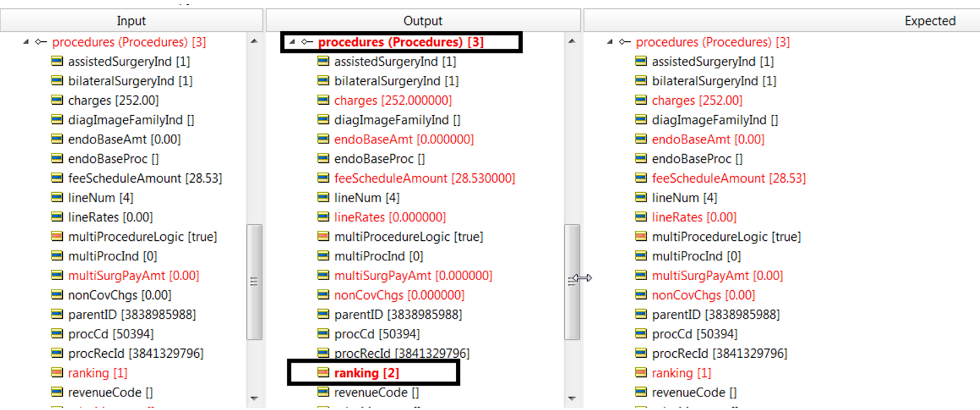Viewport: 980px width, 410px height.
Task: Click multiProcedureLogic boolean icon in Input pane
Action: pos(57,237)
